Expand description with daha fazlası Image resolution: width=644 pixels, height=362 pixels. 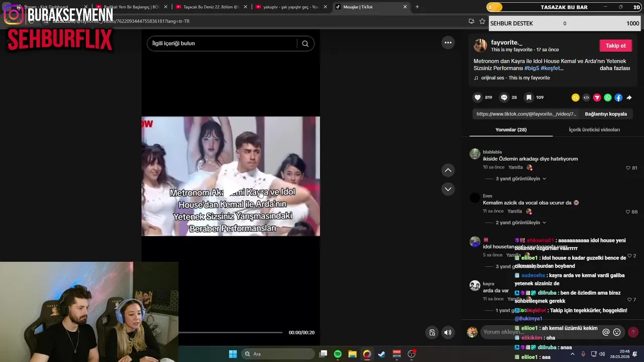pos(614,68)
